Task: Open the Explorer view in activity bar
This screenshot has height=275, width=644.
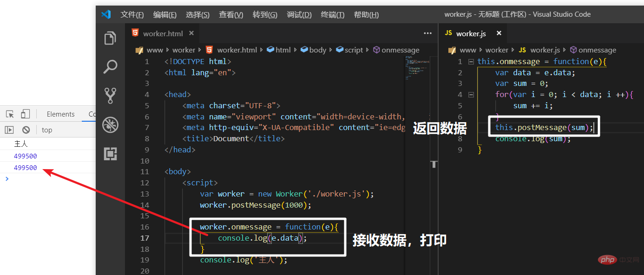Action: [110, 38]
